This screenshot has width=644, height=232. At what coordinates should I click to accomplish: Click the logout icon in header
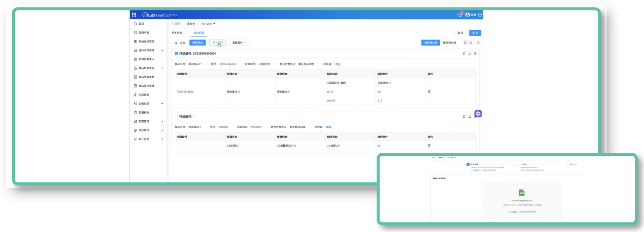[480, 15]
